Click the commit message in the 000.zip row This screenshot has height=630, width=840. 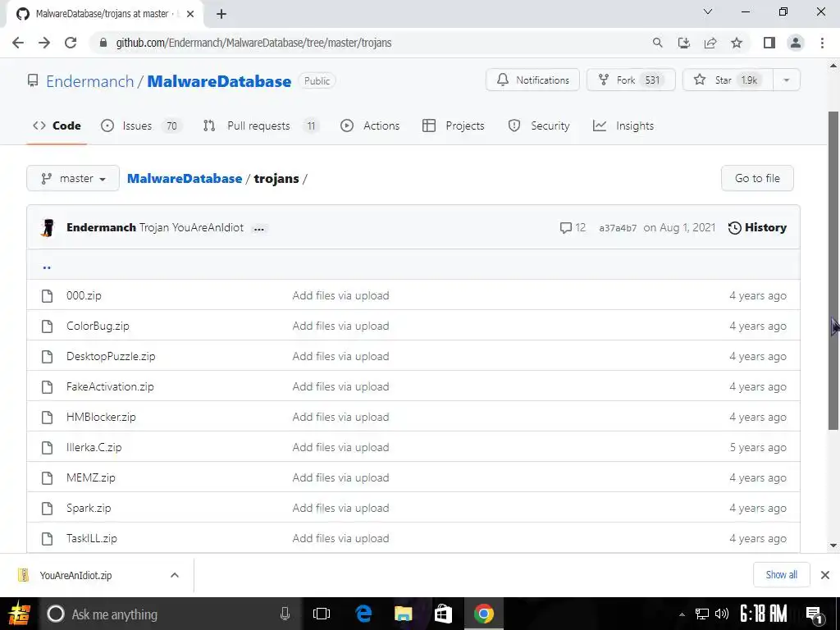340,295
